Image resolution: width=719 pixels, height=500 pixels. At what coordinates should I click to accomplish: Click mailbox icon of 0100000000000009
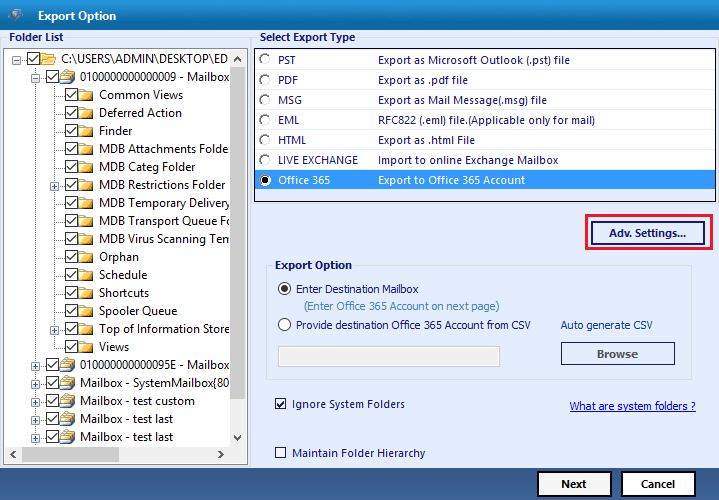tap(67, 77)
